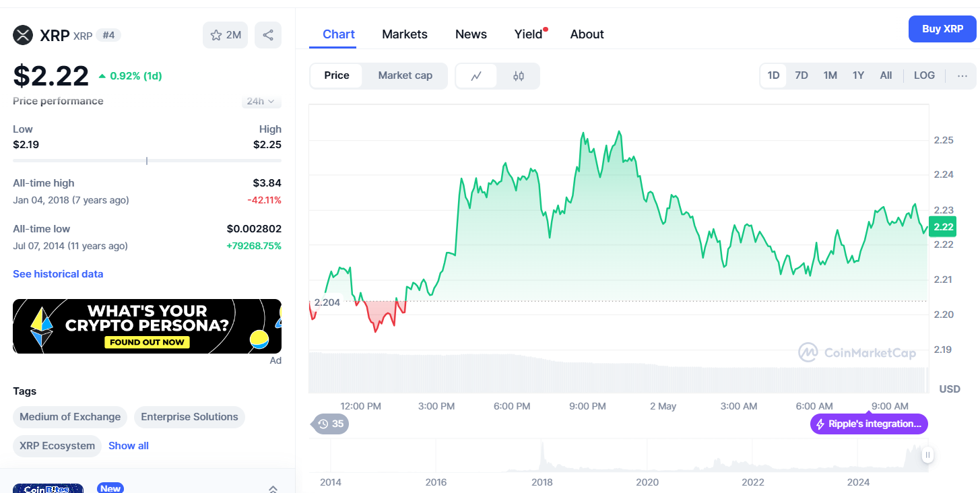Image resolution: width=980 pixels, height=493 pixels.
Task: Click the Buy XRP button
Action: (x=942, y=29)
